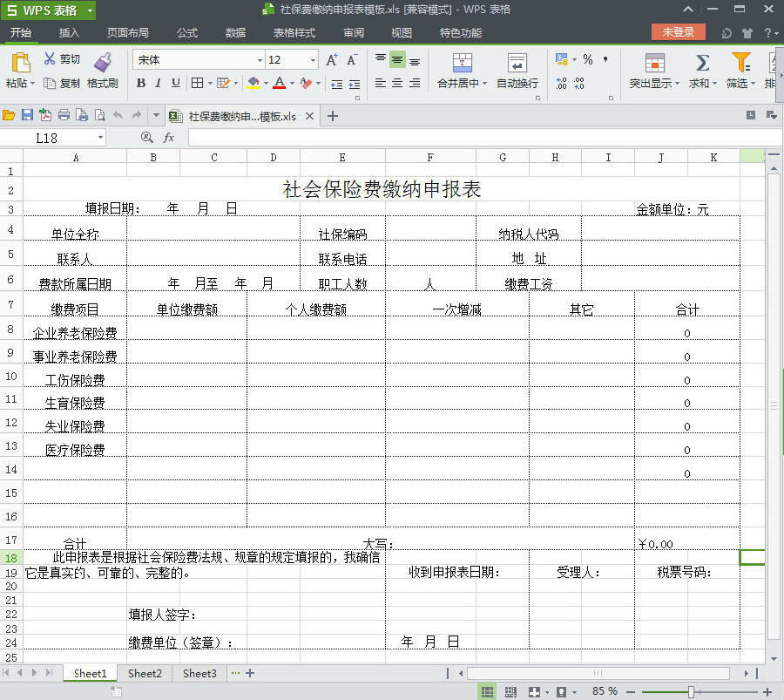Click the clear formatting eraser icon
The width and height of the screenshot is (784, 700).
coord(306,83)
